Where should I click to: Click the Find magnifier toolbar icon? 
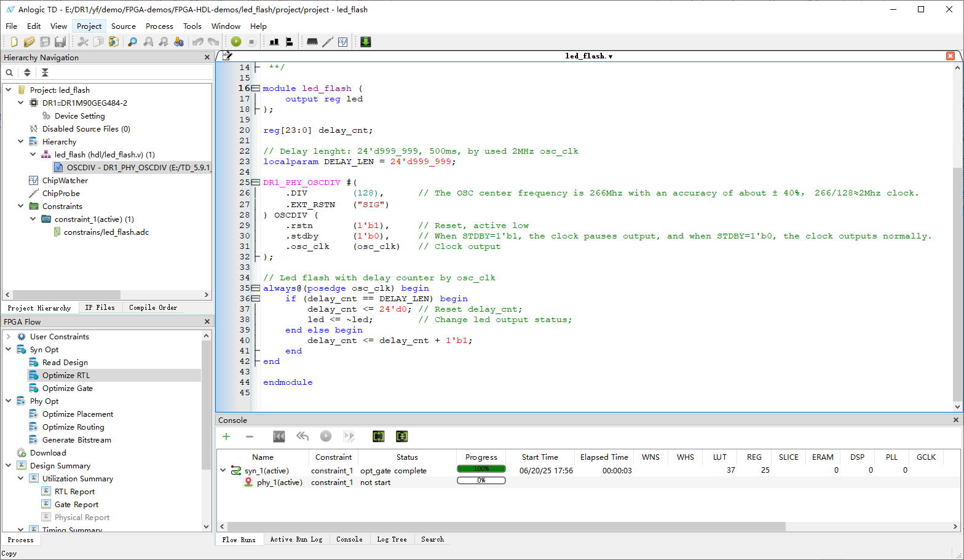pos(132,42)
